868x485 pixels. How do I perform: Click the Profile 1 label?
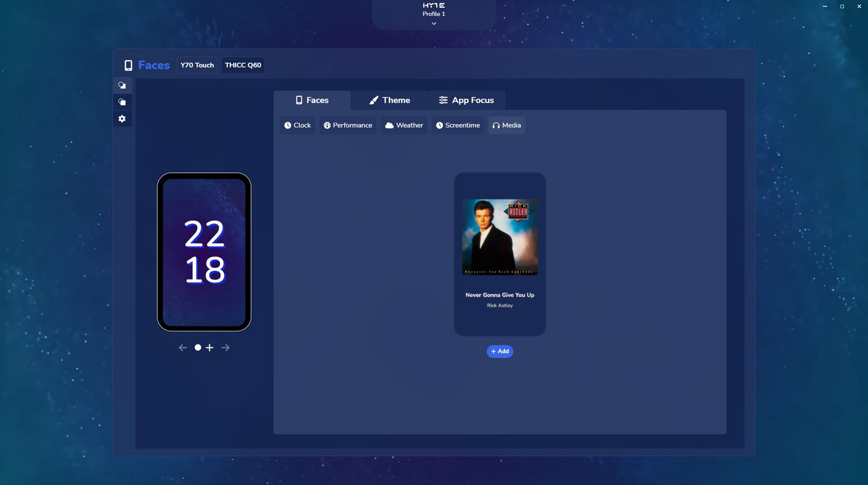(x=434, y=14)
